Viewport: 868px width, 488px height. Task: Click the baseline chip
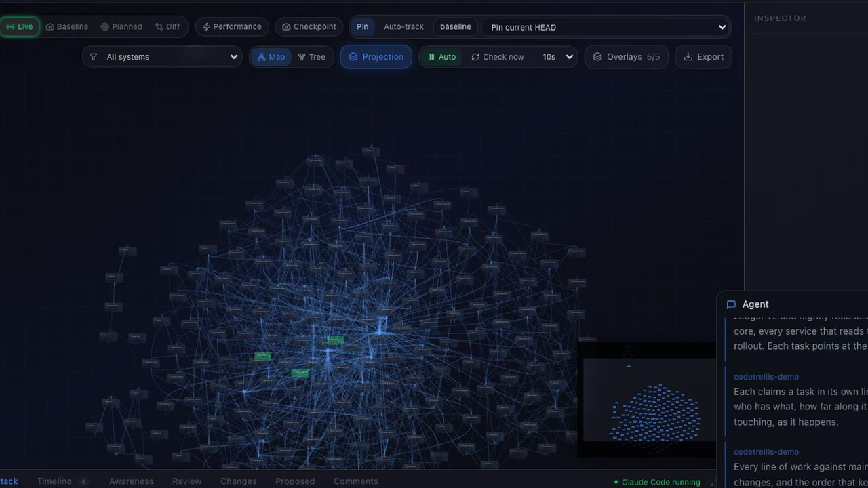456,26
